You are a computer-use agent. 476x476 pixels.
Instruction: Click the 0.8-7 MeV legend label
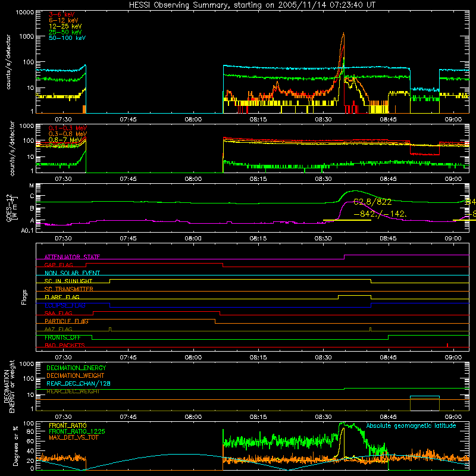(65, 140)
